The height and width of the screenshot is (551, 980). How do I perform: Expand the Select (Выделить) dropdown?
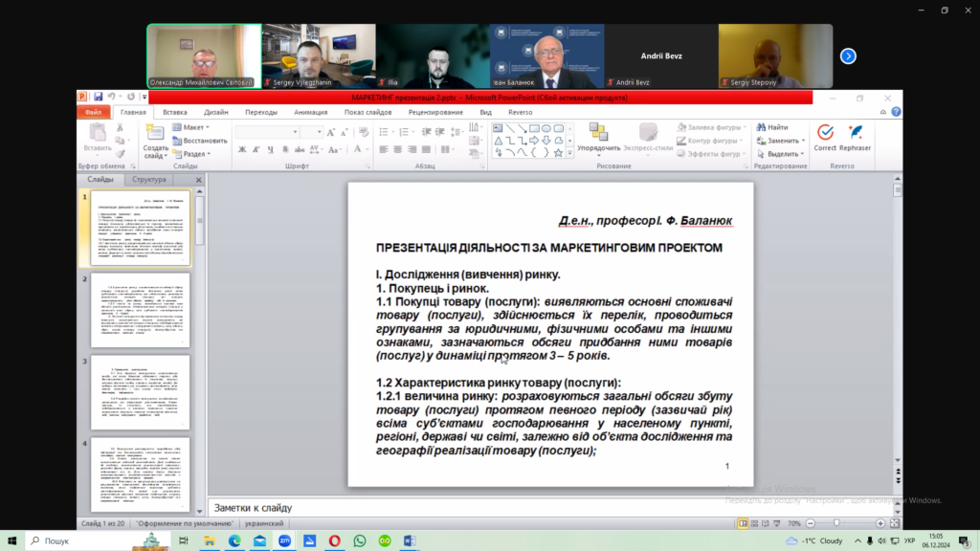(x=782, y=153)
